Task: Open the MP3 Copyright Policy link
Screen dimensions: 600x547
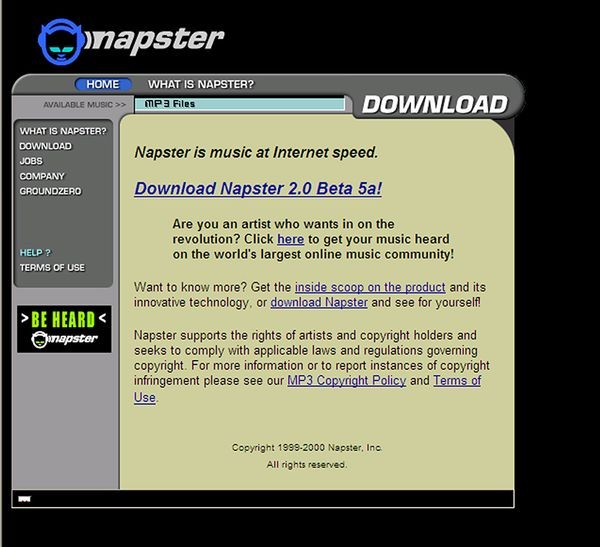Action: pos(347,380)
